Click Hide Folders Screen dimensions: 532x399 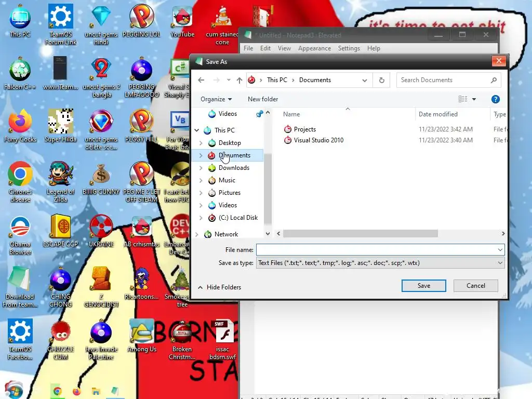[x=220, y=287]
